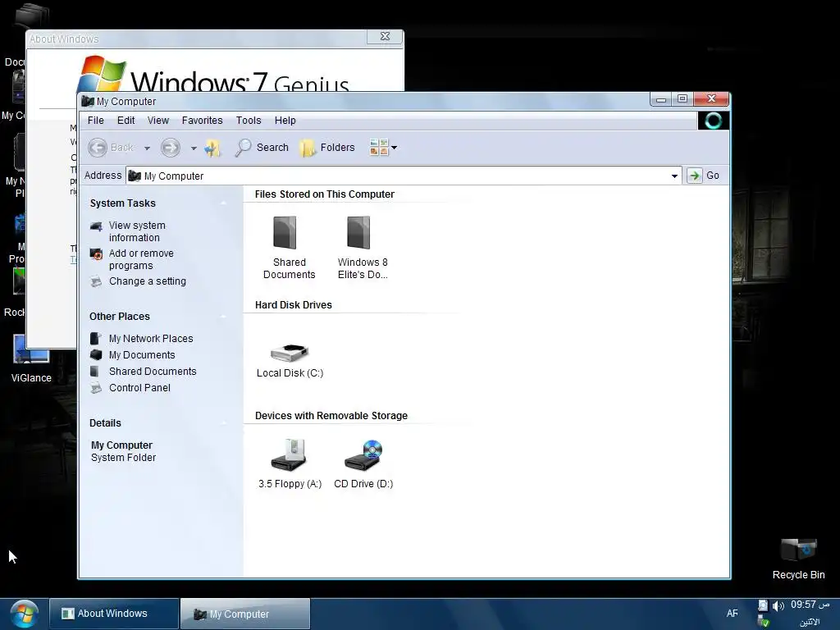Minimize the My Computer window
The width and height of the screenshot is (840, 630).
(661, 99)
